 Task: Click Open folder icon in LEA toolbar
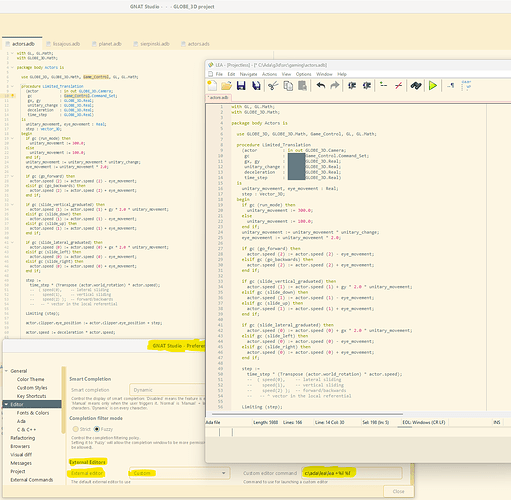click(x=226, y=86)
